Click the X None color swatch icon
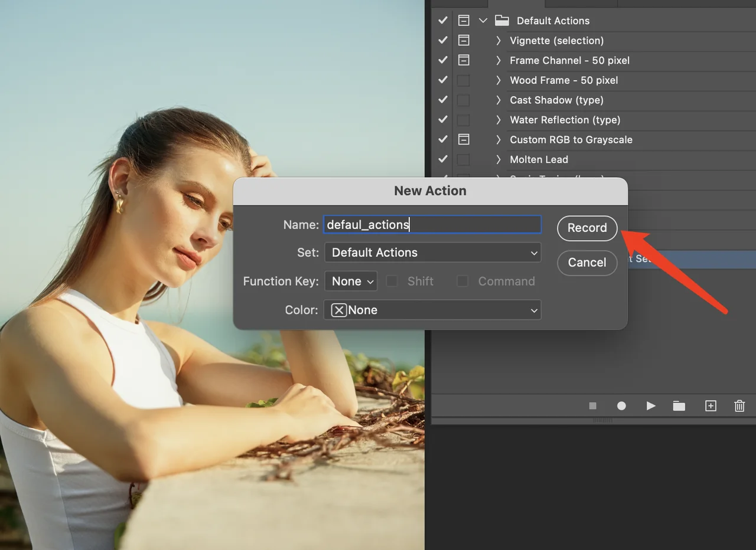 point(339,310)
